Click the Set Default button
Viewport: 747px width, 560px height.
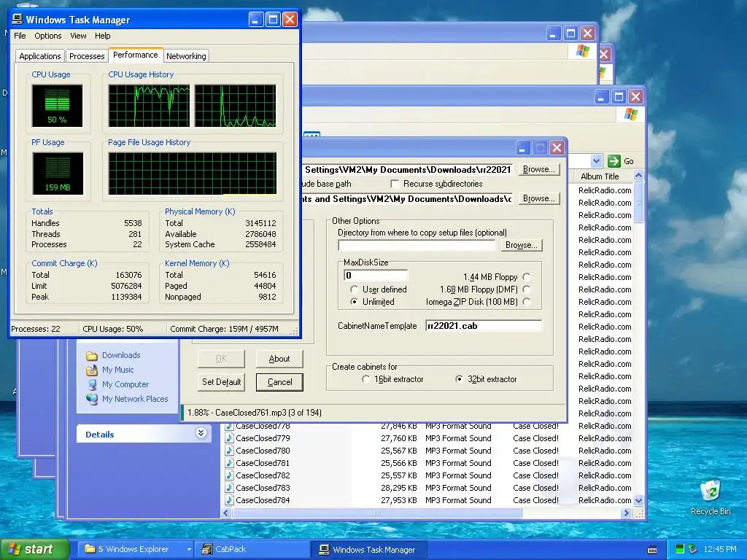point(222,382)
